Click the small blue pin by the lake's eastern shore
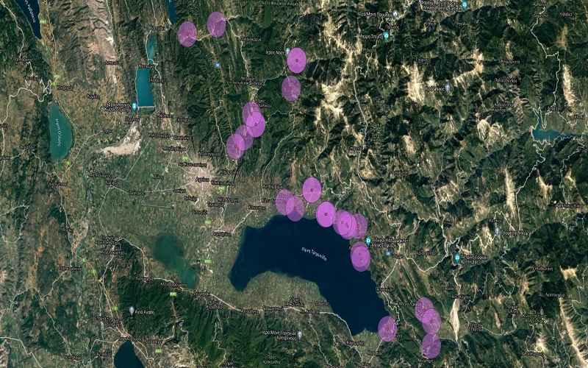 [388, 253]
